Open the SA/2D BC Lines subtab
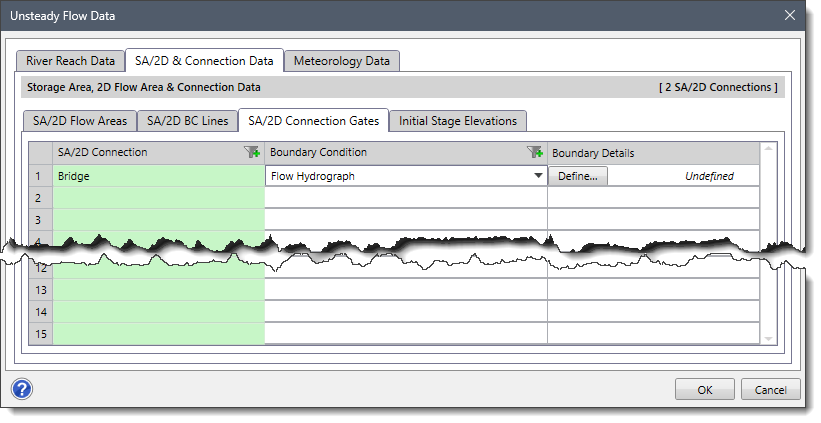Image resolution: width=821 pixels, height=423 pixels. (x=188, y=121)
